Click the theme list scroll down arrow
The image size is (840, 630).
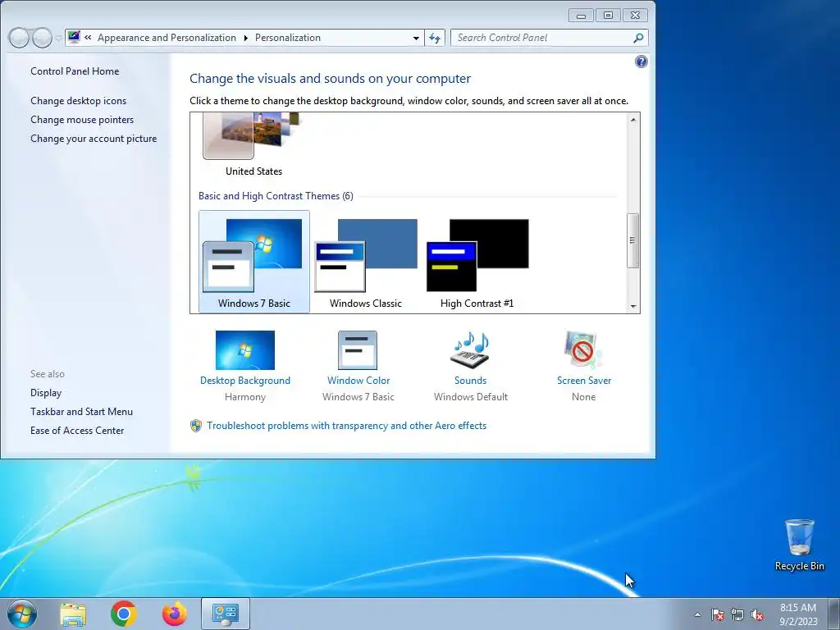point(633,307)
